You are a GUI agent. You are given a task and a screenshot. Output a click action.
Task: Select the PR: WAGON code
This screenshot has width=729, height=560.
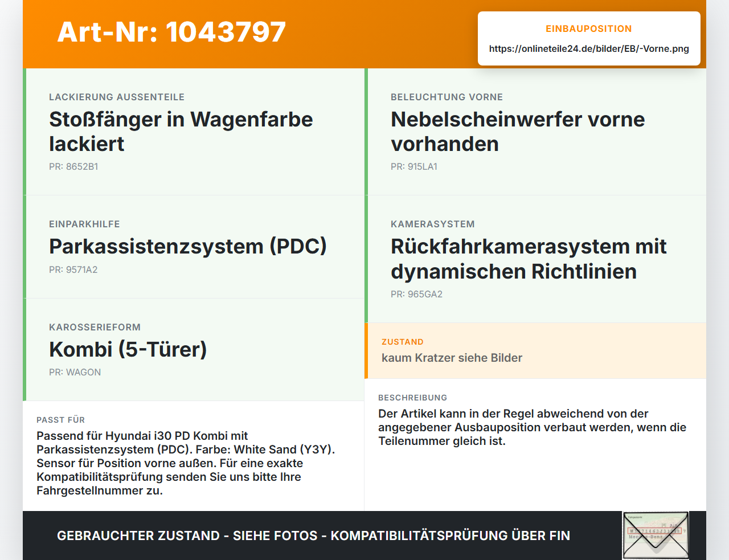pyautogui.click(x=75, y=372)
